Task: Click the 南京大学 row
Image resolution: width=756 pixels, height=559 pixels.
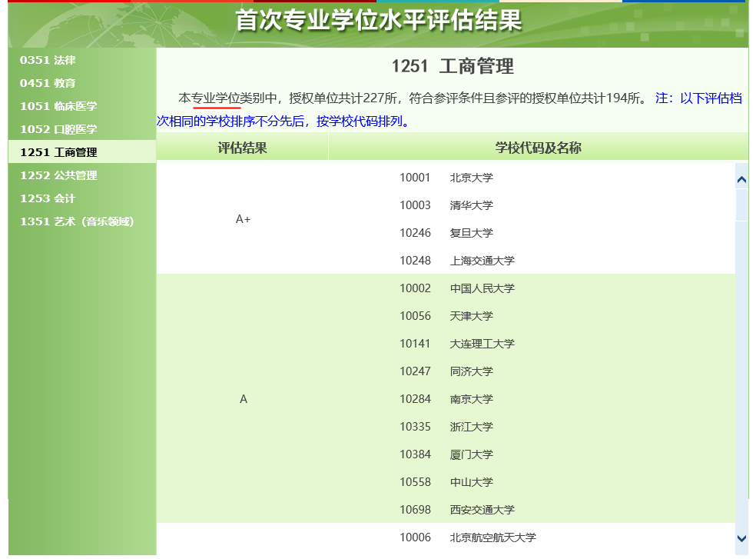Action: coord(532,399)
